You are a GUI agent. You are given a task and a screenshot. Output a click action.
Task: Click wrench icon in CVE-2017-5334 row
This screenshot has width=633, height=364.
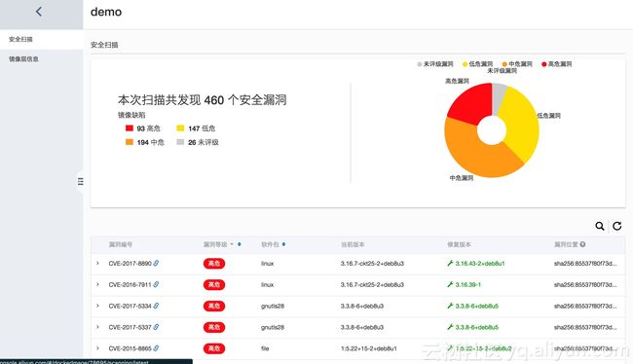pos(450,306)
